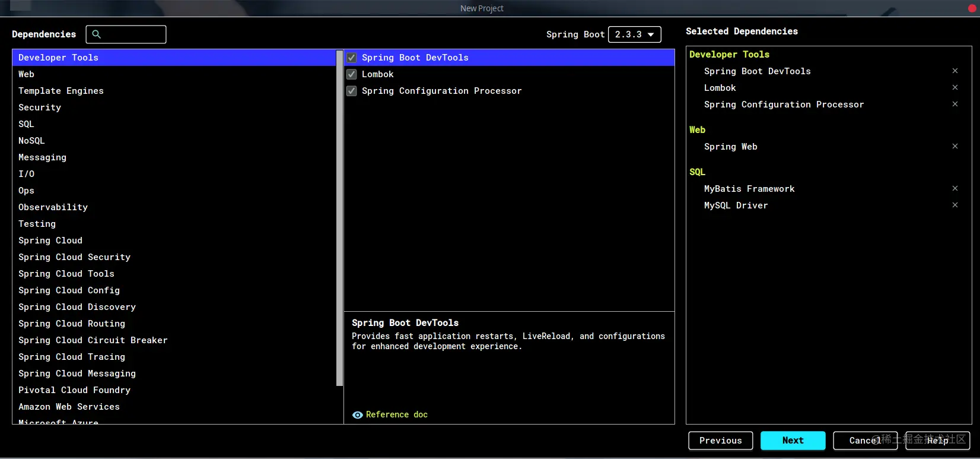Screen dimensions: 980x459
Task: Remove Spring Web with its X icon
Action: click(955, 146)
